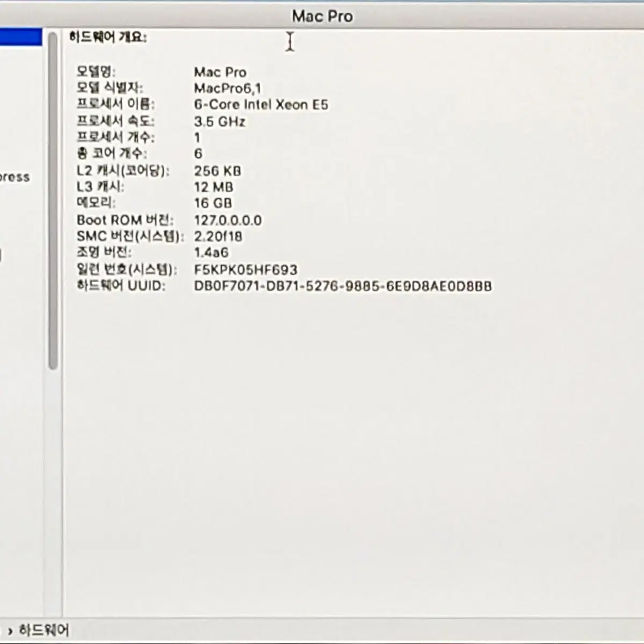Click the 모델 식별자 label
This screenshot has width=644, height=644.
(x=110, y=87)
